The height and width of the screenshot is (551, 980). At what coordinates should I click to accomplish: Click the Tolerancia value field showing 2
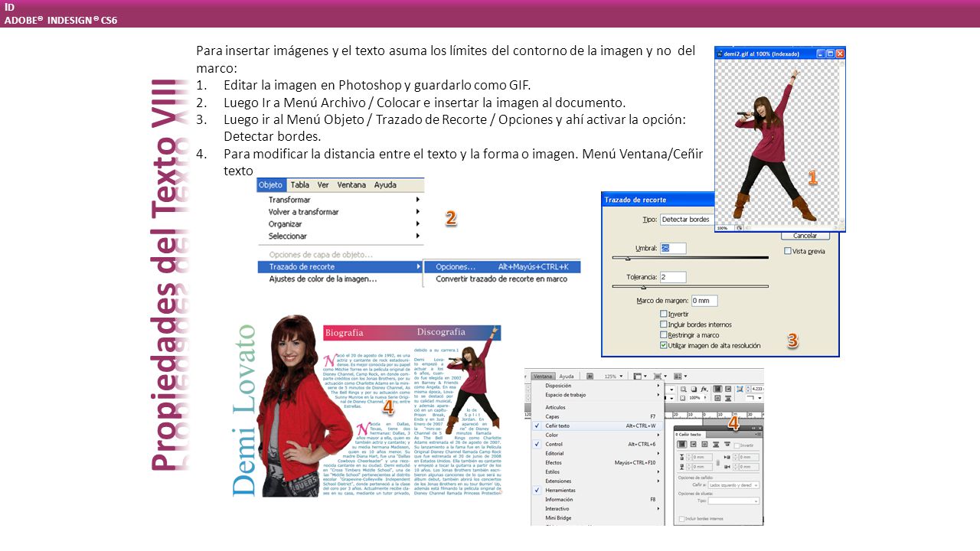click(673, 277)
